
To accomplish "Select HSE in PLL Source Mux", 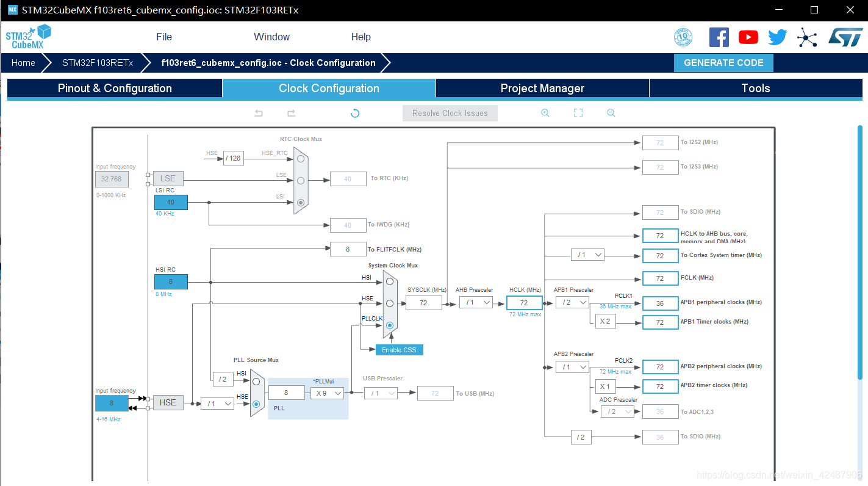I will coord(256,404).
